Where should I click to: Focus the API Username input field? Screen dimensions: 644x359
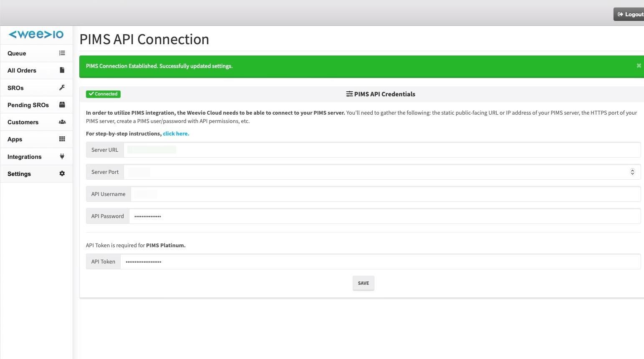click(x=386, y=194)
